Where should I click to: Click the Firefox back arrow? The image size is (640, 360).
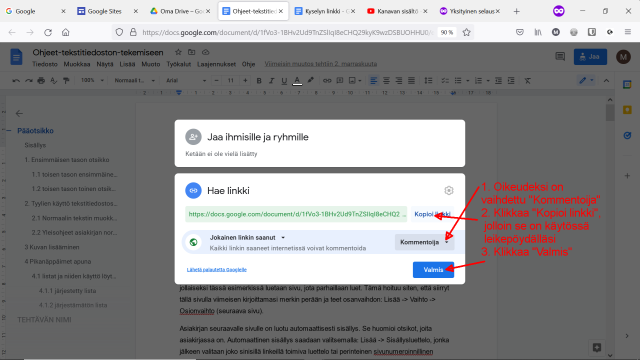(12, 32)
